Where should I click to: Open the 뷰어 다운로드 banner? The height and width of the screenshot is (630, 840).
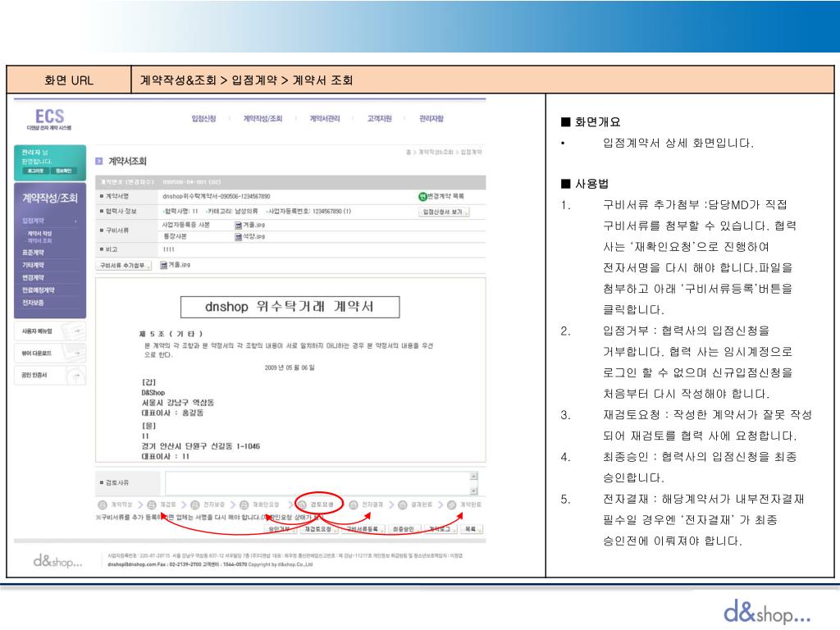(x=50, y=353)
